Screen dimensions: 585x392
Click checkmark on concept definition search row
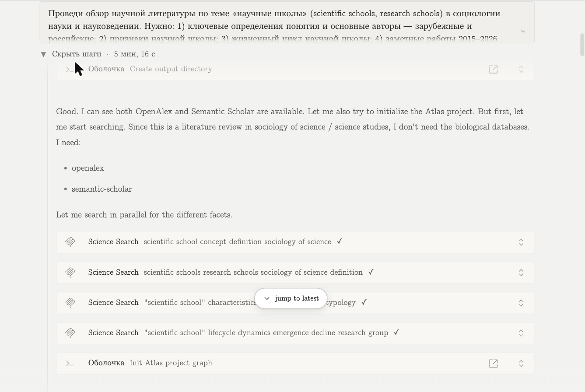(340, 241)
